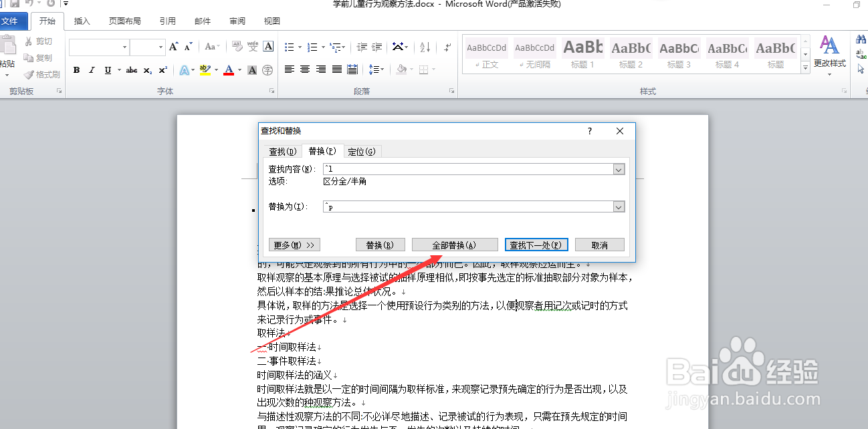Click the Increase Indent icon
This screenshot has height=429, width=868.
pos(378,47)
